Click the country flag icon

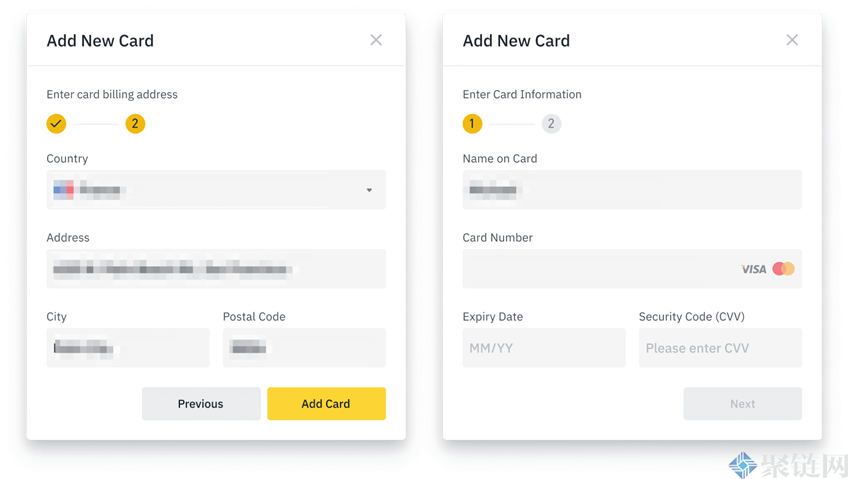(63, 189)
